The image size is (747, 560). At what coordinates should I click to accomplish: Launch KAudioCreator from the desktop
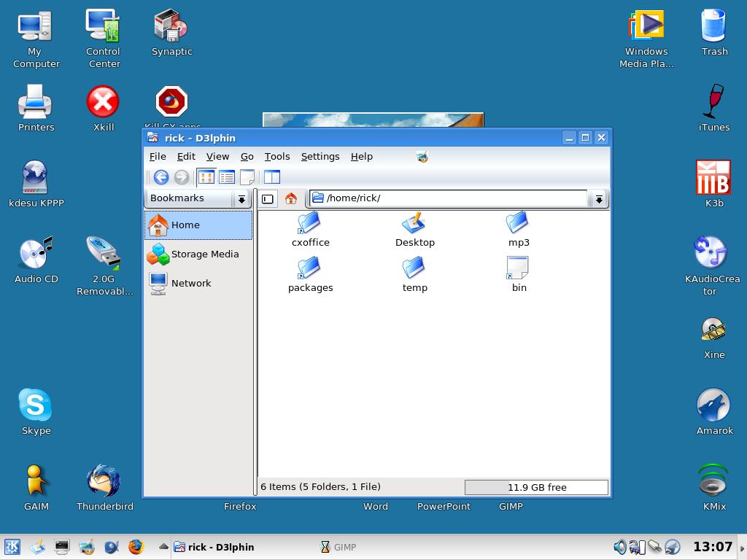pyautogui.click(x=712, y=265)
